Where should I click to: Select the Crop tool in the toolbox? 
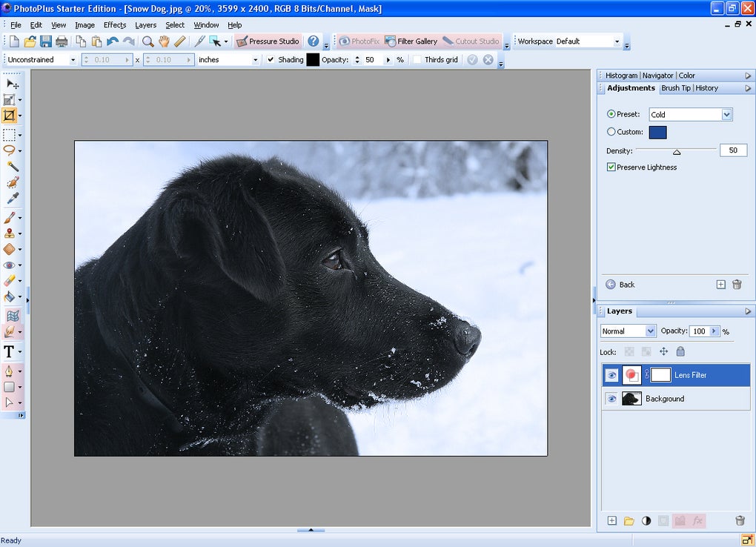10,116
